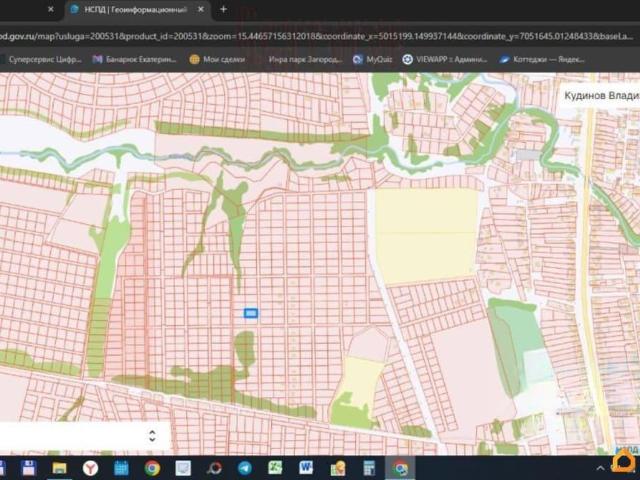Open the white notepad-style app in the taskbar
Image resolution: width=640 pixels, height=480 pixels.
click(x=183, y=468)
